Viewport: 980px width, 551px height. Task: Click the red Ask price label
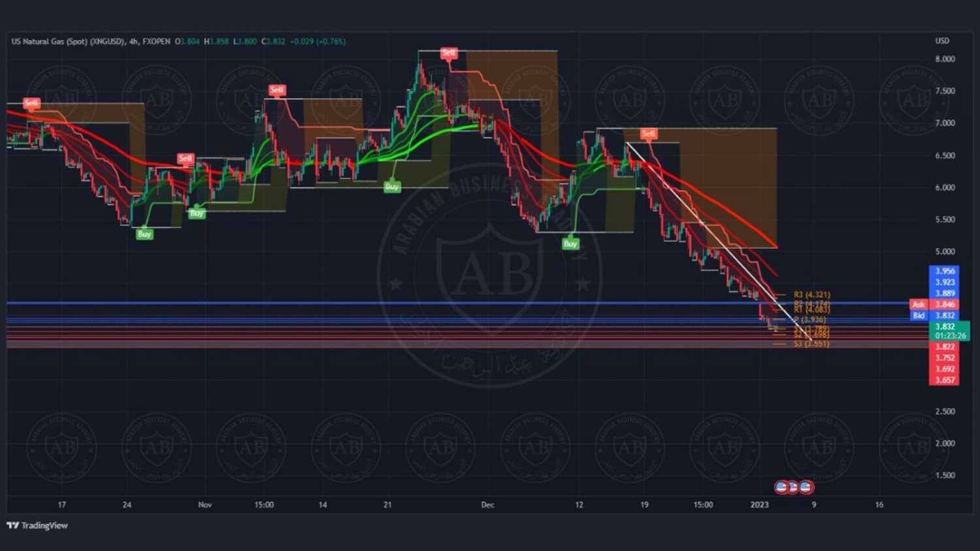pos(919,304)
